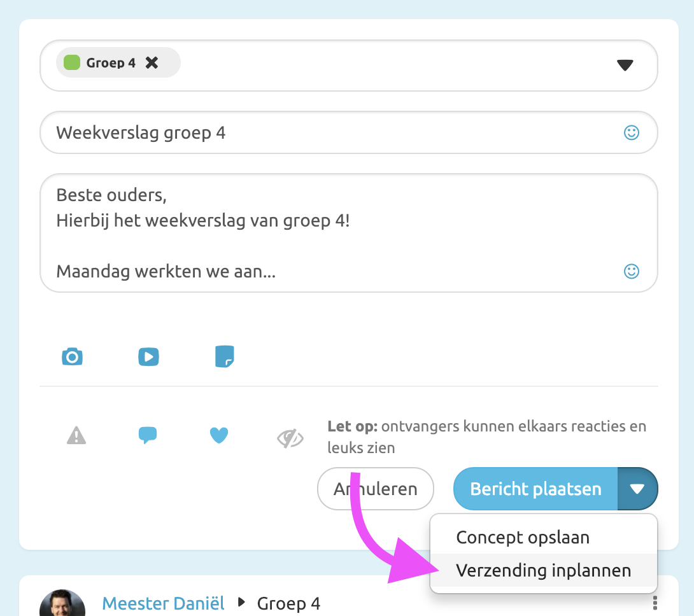
Task: Remove Groep 4 with the X icon
Action: point(150,62)
